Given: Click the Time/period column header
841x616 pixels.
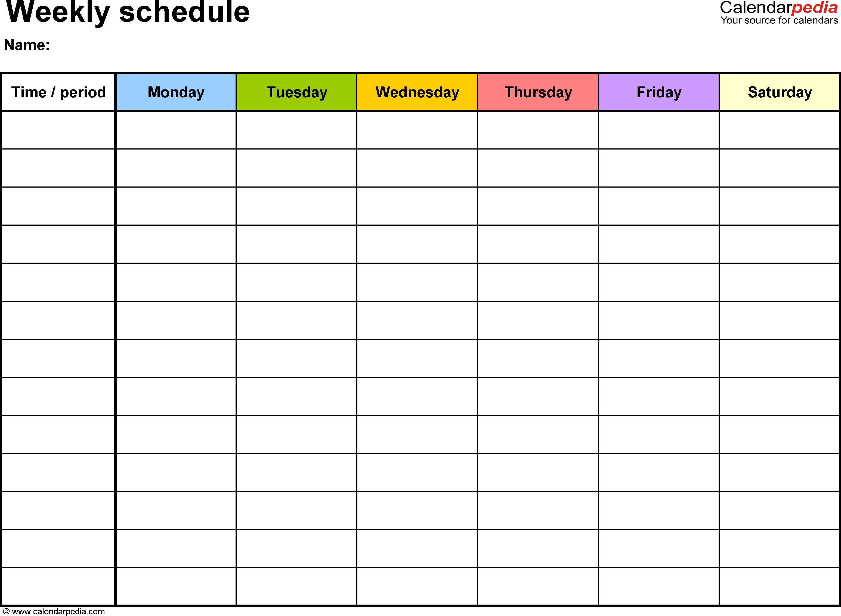Looking at the screenshot, I should 61,91.
